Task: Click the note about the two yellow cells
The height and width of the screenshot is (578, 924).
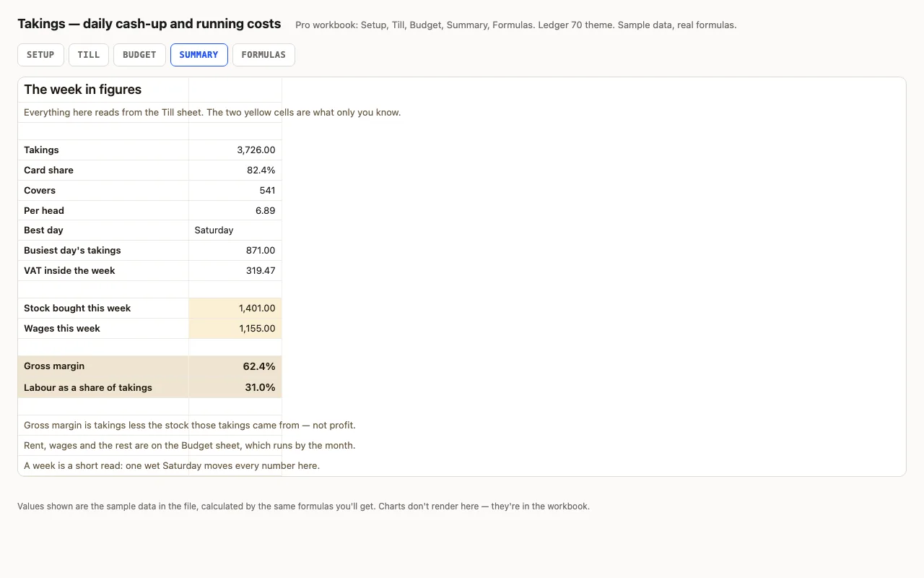Action: coord(212,113)
